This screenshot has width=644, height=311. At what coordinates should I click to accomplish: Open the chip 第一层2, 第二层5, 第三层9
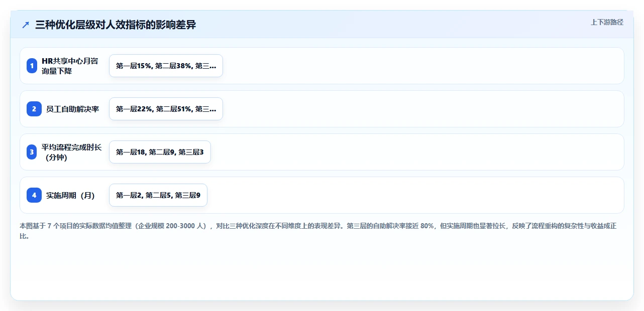tap(158, 195)
